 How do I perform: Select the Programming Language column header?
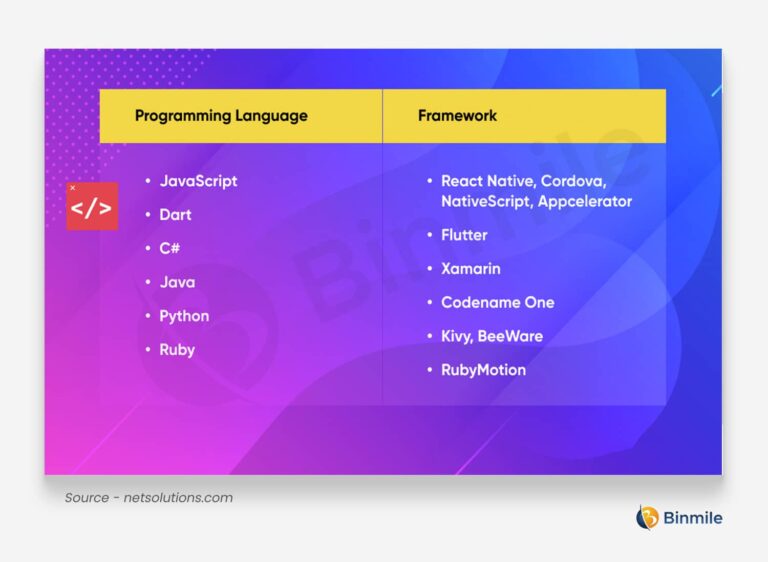(221, 115)
